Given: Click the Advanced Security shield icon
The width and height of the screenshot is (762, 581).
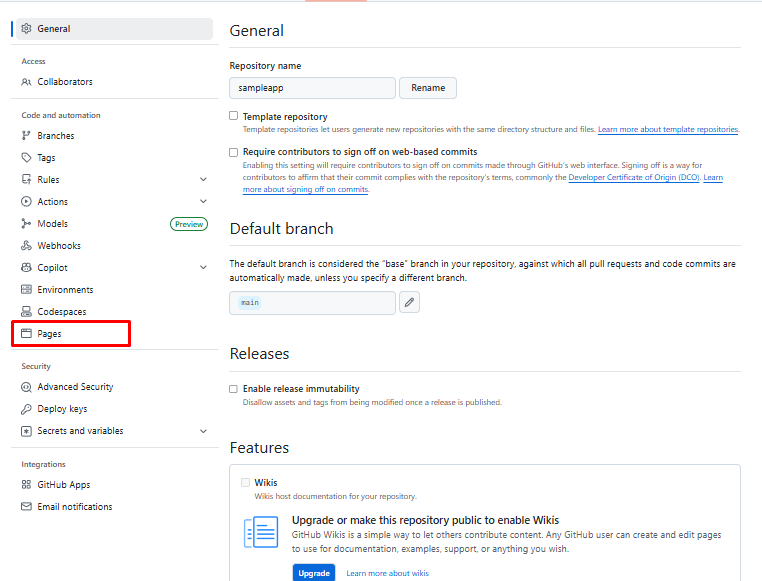Looking at the screenshot, I should pyautogui.click(x=27, y=387).
